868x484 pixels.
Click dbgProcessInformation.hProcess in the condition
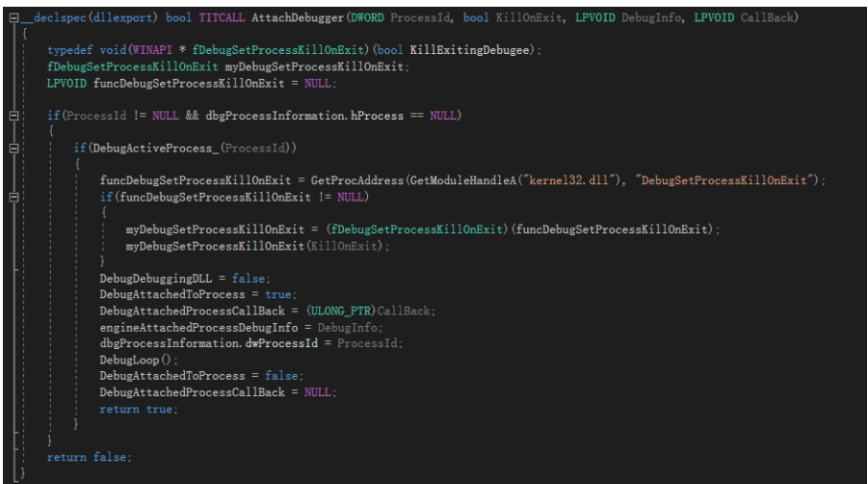[x=304, y=116]
